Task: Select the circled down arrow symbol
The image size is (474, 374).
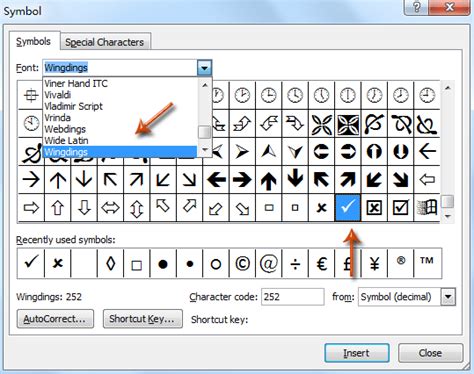Action: [x=400, y=152]
